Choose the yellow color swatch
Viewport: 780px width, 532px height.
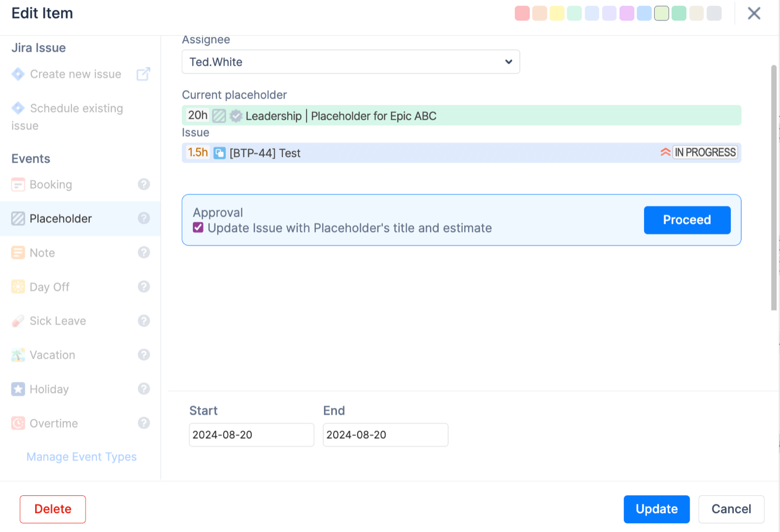(x=557, y=14)
